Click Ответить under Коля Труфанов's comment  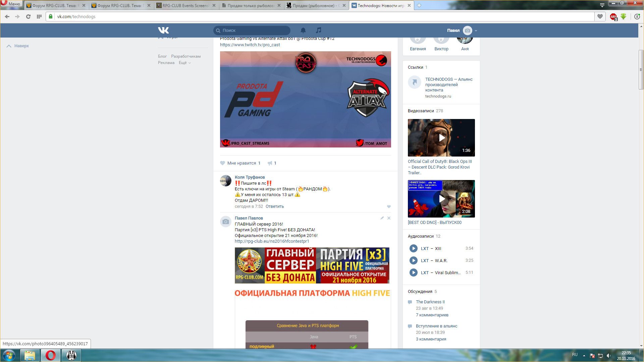pos(274,206)
